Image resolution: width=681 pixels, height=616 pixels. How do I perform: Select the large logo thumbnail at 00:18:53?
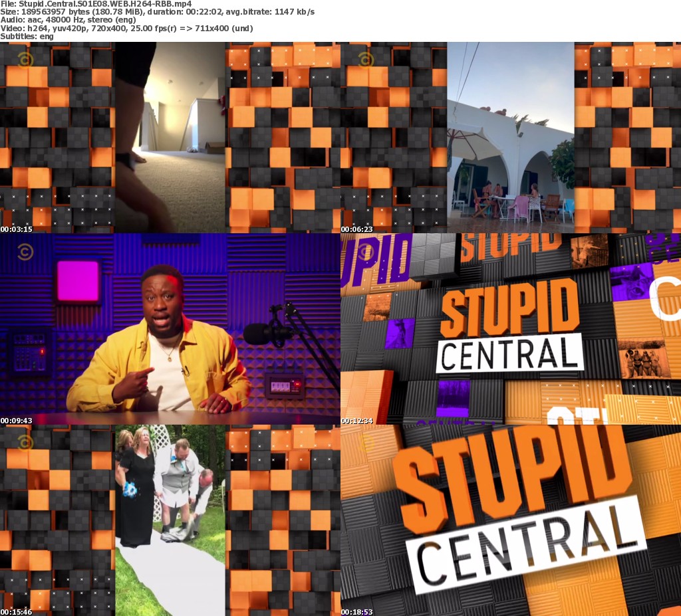point(511,520)
